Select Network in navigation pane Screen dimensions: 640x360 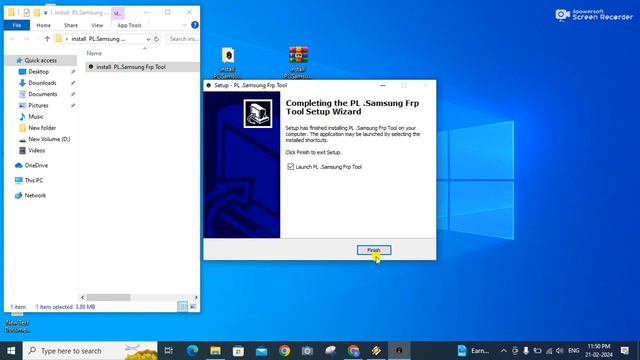[35, 196]
